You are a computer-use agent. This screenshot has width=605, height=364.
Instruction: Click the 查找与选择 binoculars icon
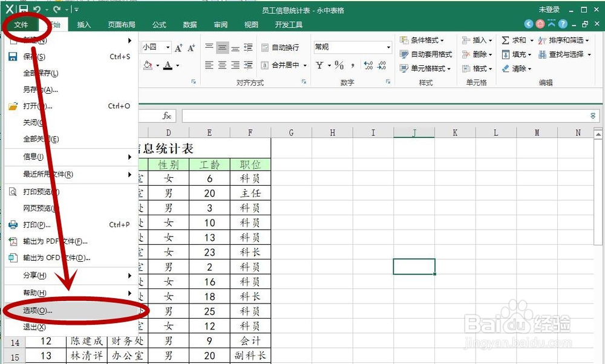(542, 54)
